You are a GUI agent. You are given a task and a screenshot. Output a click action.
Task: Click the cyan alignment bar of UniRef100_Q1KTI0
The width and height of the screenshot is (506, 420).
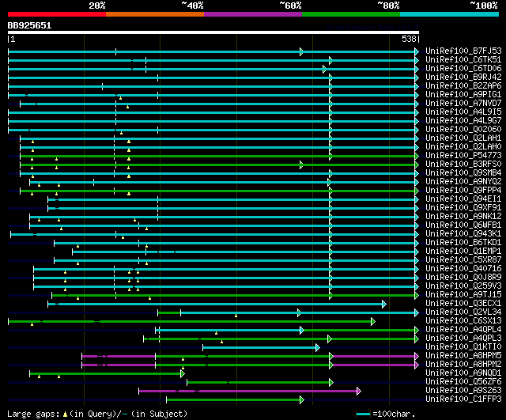[x=262, y=348]
